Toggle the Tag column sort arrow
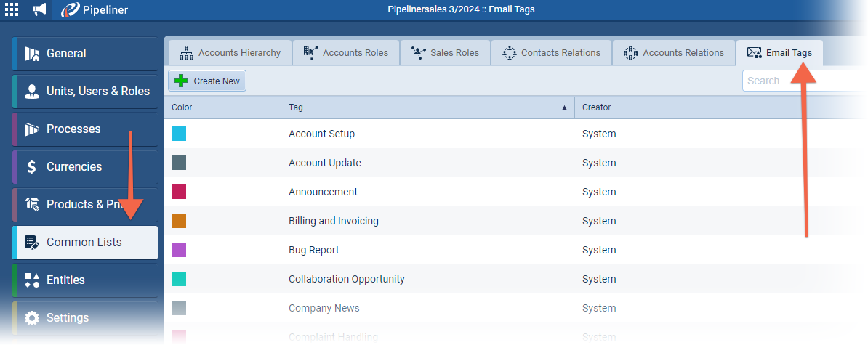 tap(565, 107)
